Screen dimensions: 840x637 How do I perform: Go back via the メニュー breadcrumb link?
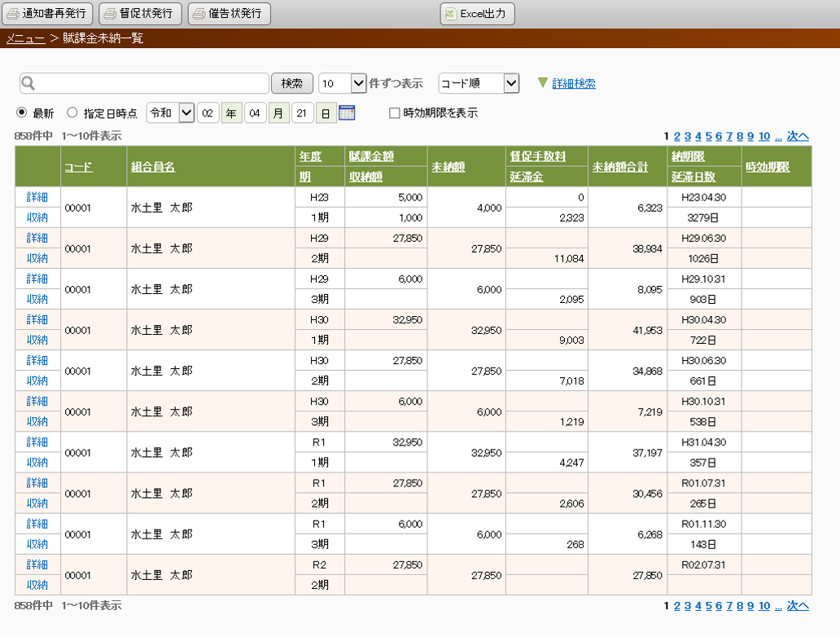26,38
